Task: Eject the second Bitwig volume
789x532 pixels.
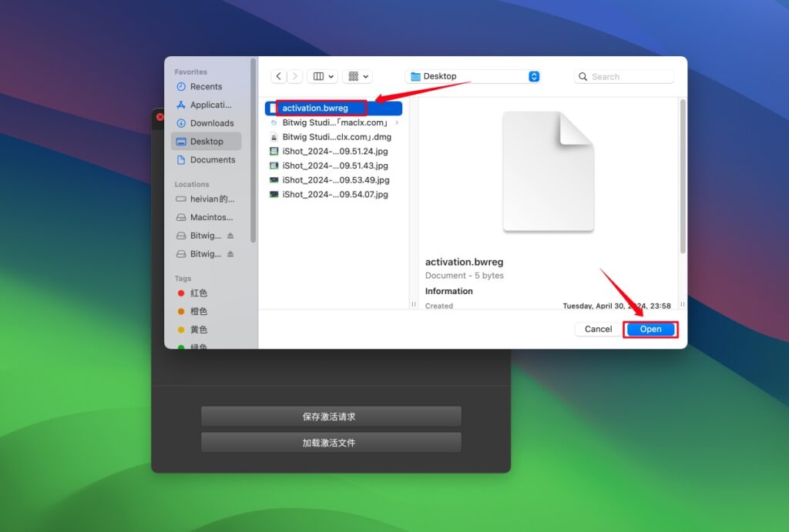Action: (x=230, y=254)
